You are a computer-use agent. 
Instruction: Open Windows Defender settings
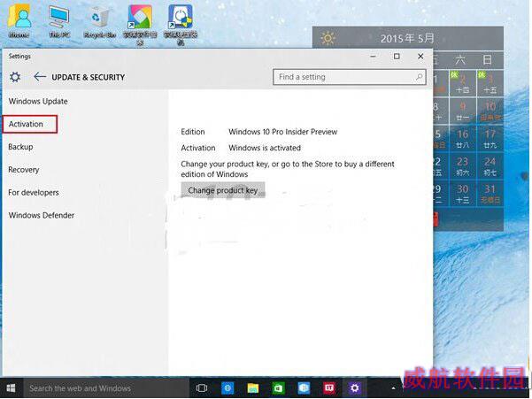(x=42, y=215)
